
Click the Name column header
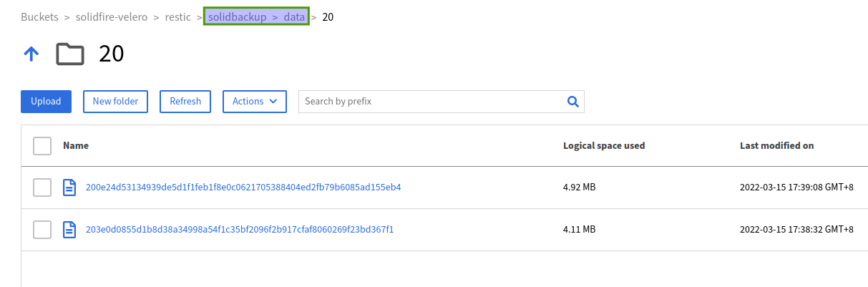click(x=76, y=145)
